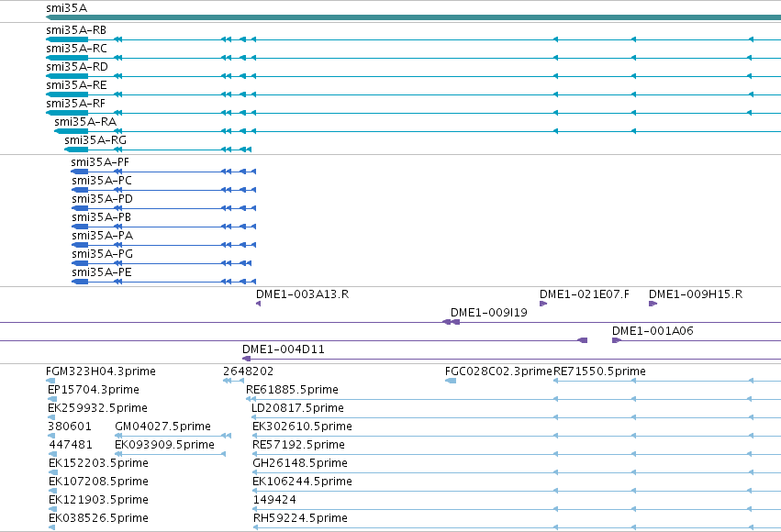The image size is (781, 532).
Task: Select the RH59224.5prime EST label
Action: tap(300, 518)
